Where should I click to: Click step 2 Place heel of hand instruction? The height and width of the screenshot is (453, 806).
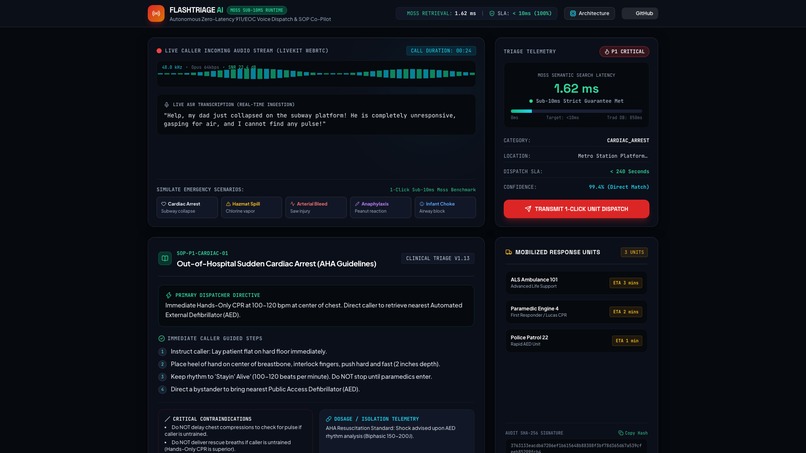click(305, 364)
